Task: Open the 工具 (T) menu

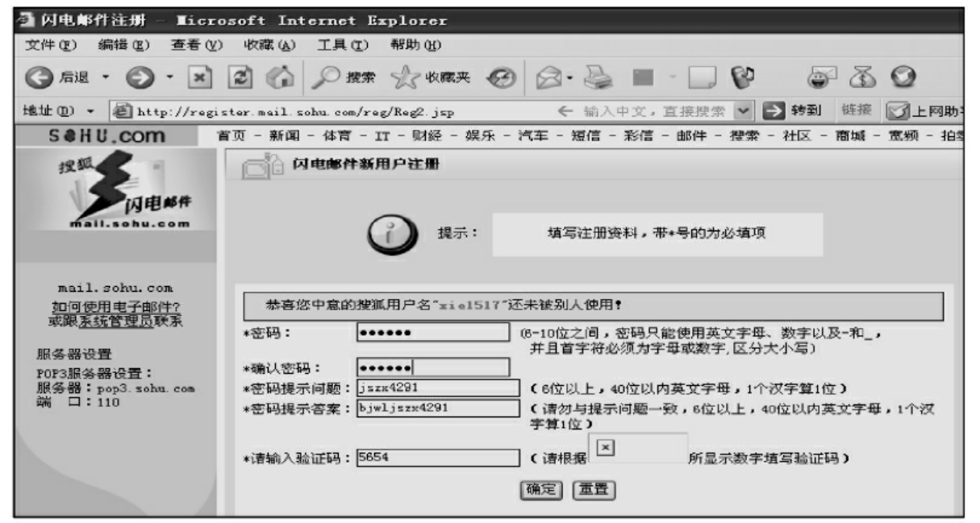Action: (x=343, y=44)
